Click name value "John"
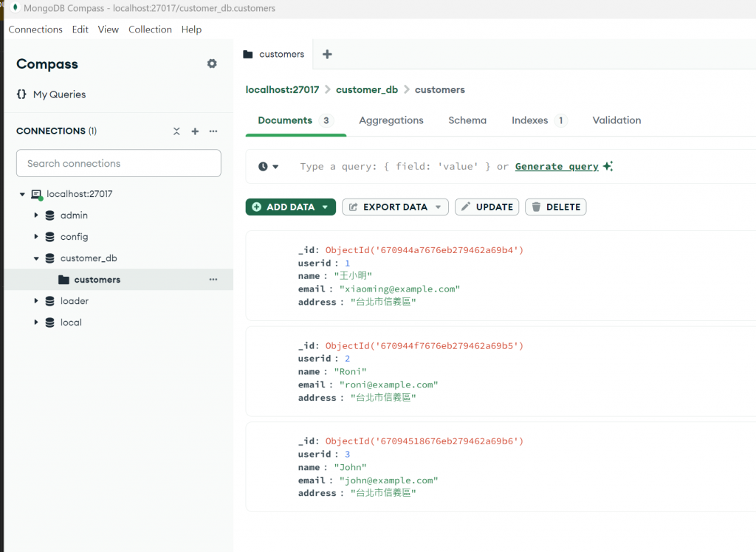Viewport: 756px width, 552px height. click(350, 467)
